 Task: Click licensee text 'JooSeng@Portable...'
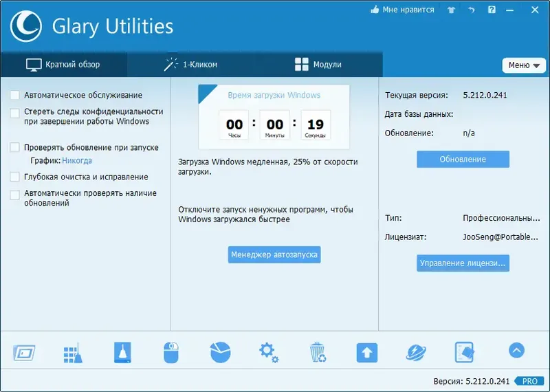[500, 237]
